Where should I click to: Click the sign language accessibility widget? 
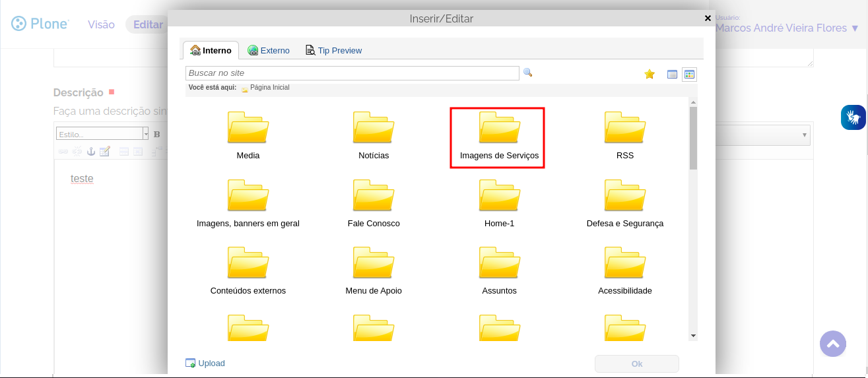pos(853,117)
